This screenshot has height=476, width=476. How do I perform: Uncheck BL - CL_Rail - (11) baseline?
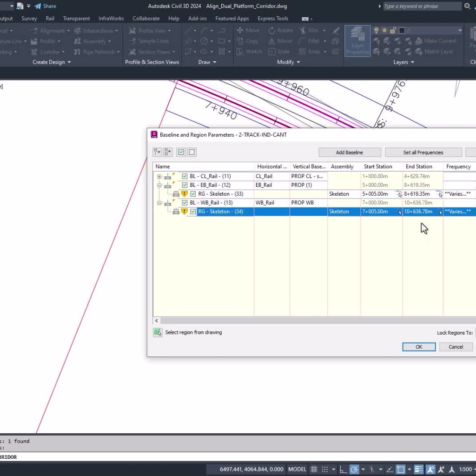pos(185,176)
